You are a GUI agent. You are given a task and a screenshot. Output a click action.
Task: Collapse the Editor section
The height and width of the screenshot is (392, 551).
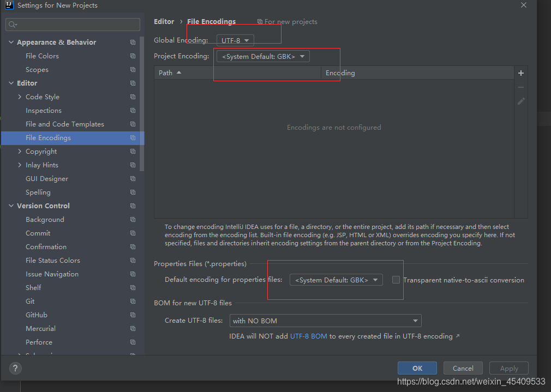click(x=11, y=83)
